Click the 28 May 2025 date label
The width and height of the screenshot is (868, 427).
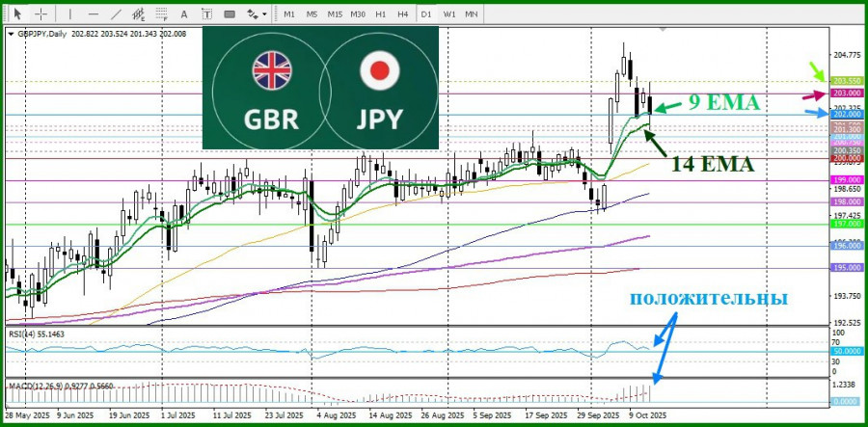point(28,414)
